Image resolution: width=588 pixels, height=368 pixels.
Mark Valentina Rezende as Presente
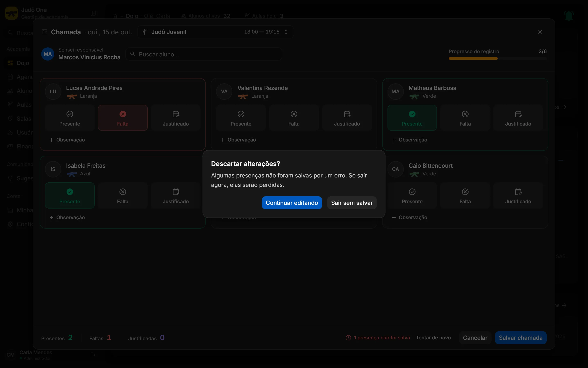coord(241,118)
